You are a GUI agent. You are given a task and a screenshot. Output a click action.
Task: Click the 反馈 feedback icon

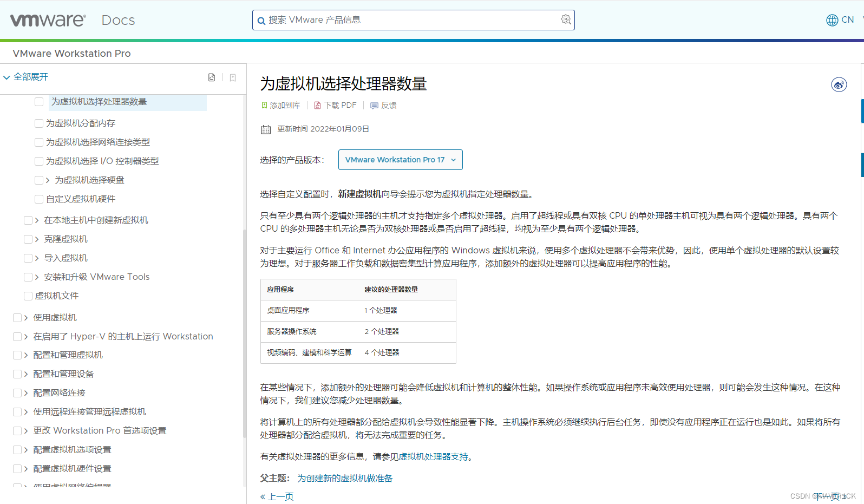pos(374,106)
